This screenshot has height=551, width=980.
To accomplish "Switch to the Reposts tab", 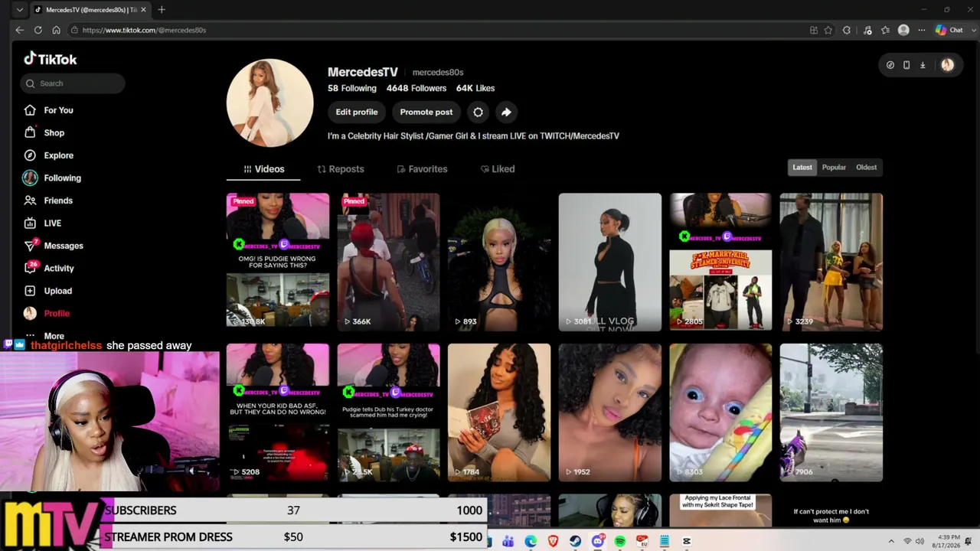I will click(341, 169).
